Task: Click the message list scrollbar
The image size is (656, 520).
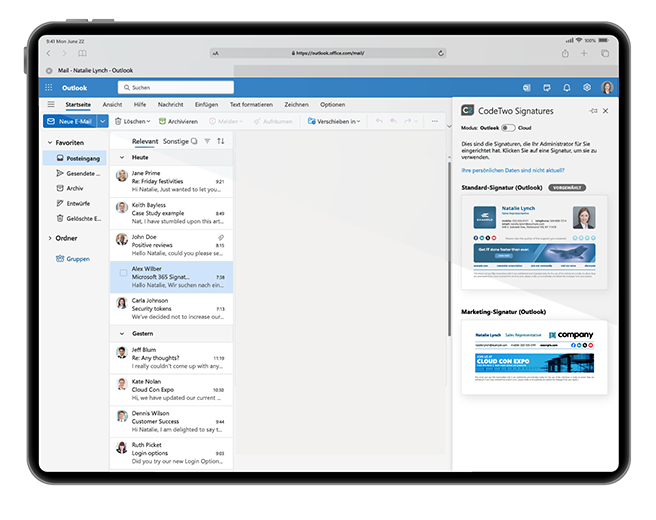Action: tap(449, 249)
